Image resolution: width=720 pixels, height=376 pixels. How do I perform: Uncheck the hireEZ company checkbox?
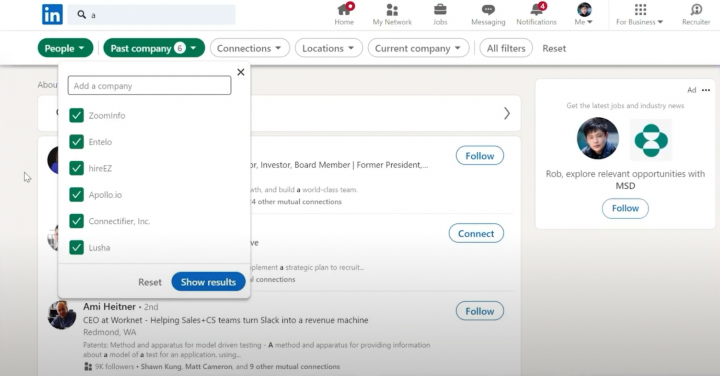[76, 168]
